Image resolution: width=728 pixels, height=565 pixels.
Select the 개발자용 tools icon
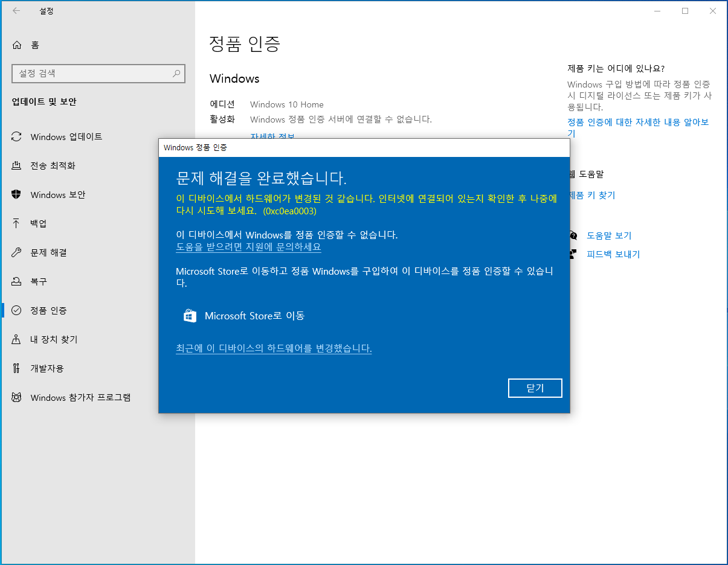(x=17, y=368)
